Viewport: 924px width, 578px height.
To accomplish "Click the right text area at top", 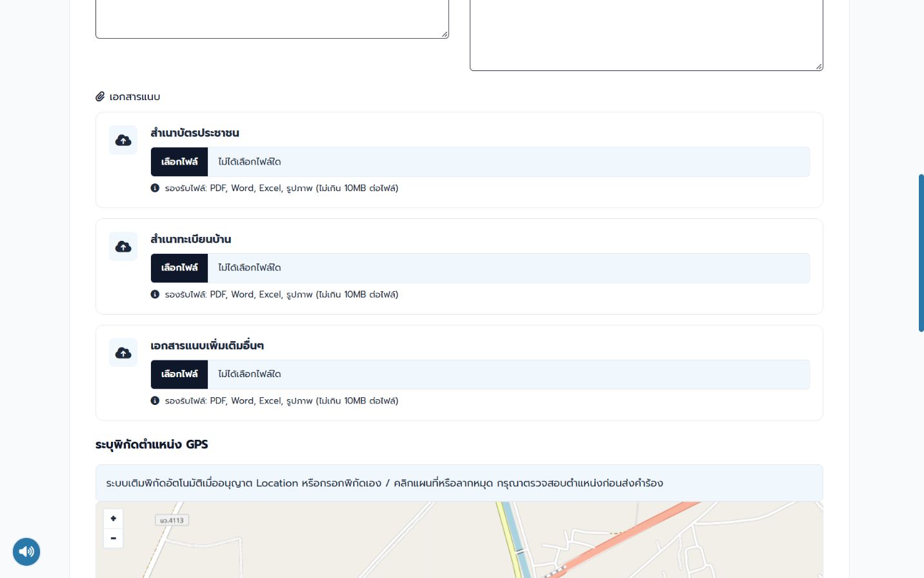I will pos(647,35).
